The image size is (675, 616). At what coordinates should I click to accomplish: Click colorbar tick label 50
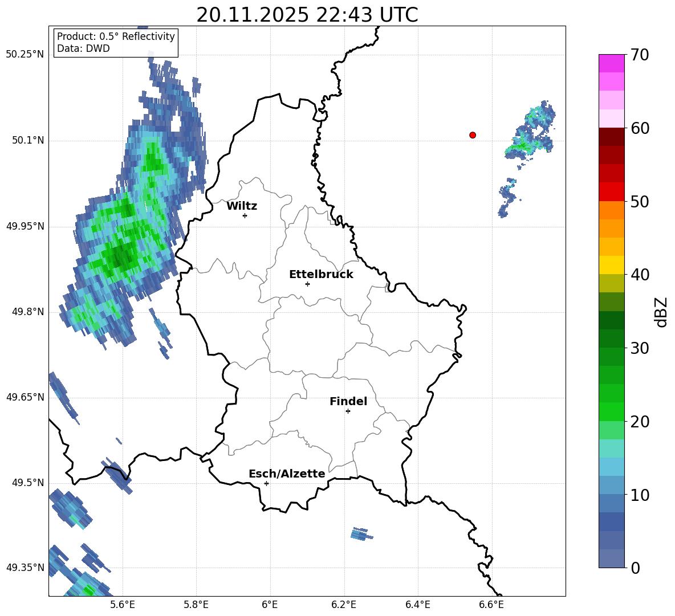640,202
